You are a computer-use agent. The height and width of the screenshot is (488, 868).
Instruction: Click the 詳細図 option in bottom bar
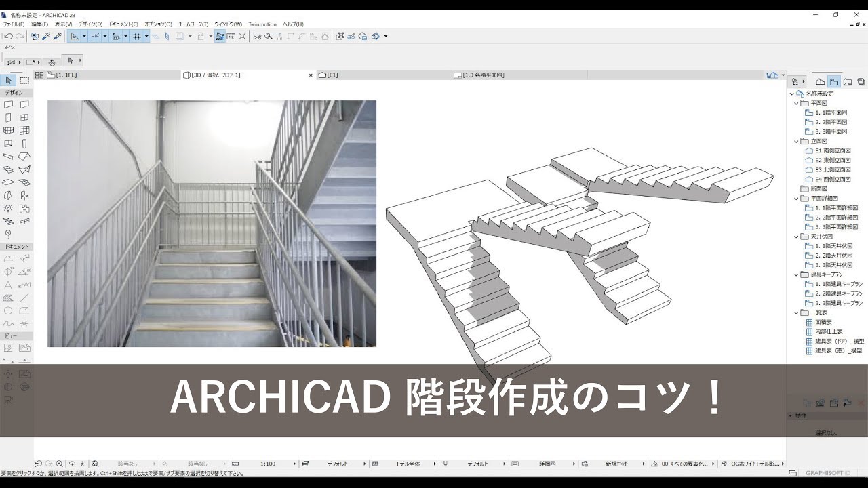[x=547, y=464]
